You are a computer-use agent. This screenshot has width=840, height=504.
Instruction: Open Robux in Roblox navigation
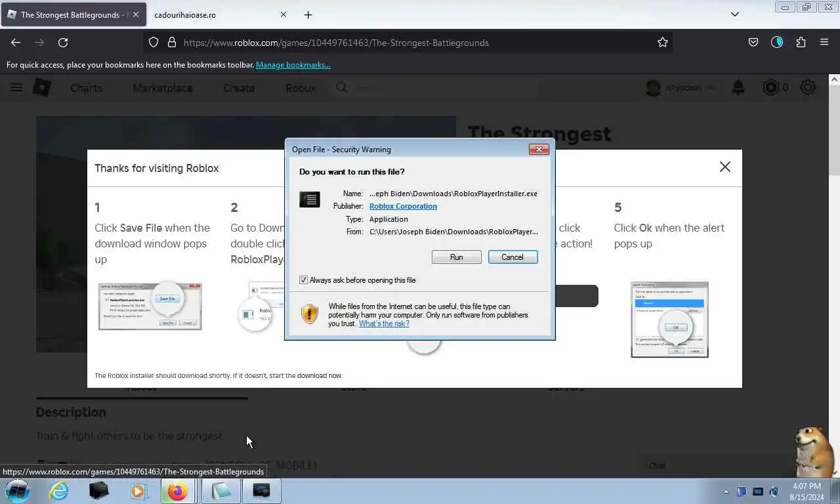[x=301, y=88]
